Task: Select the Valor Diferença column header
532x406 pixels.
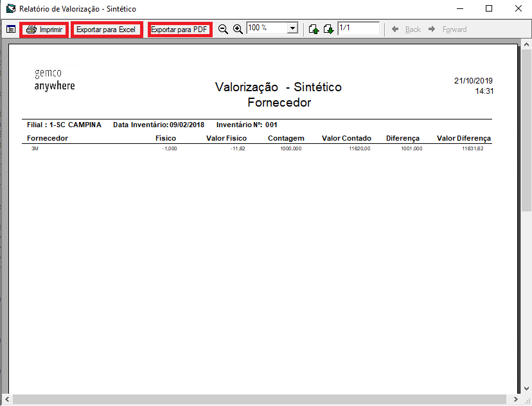Action: pyautogui.click(x=464, y=138)
